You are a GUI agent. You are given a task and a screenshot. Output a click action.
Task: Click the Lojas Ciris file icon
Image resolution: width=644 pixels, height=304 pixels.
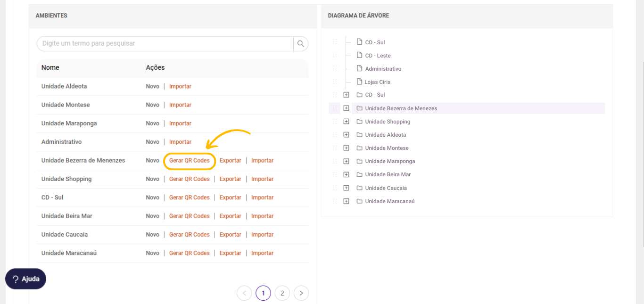click(359, 82)
